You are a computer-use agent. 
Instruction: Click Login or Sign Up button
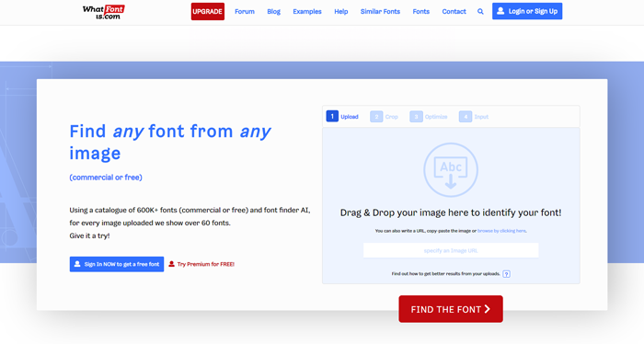(527, 11)
